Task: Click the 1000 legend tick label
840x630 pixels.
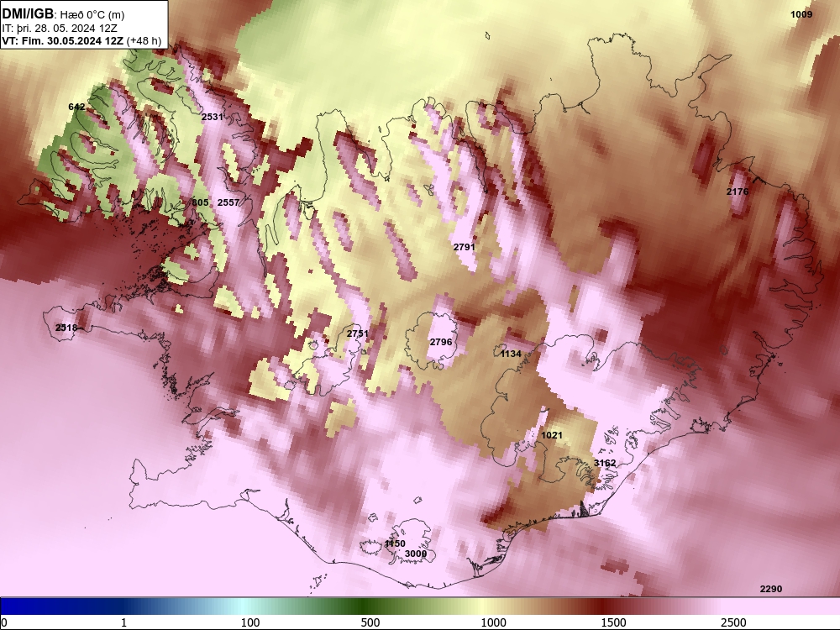Action: (493, 622)
